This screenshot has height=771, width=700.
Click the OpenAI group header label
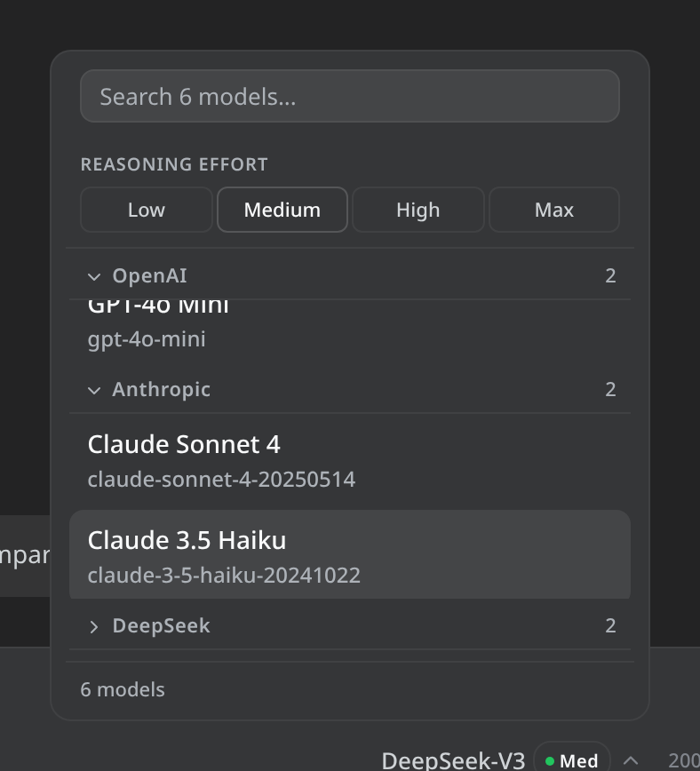point(149,276)
